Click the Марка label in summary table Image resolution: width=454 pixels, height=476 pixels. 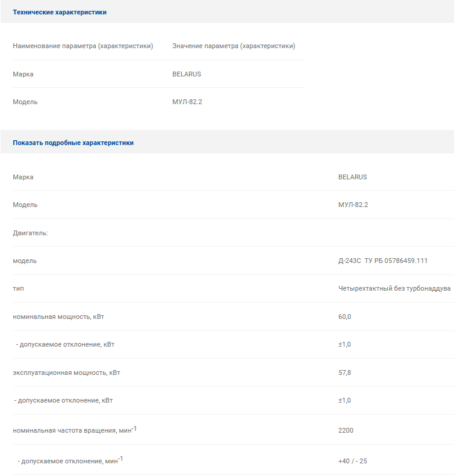click(23, 74)
